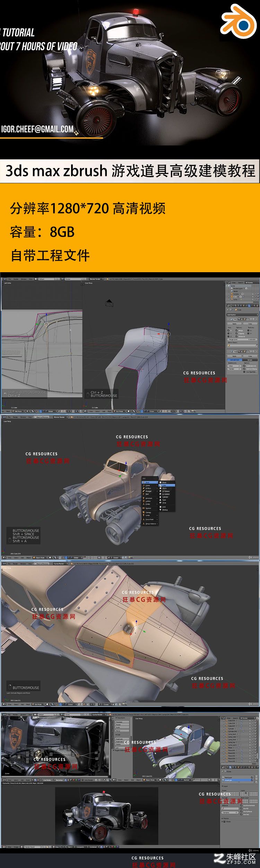This screenshot has width=260, height=868.
Task: Choose Grid in the Mesh primitives submenu
Action: pos(167,507)
